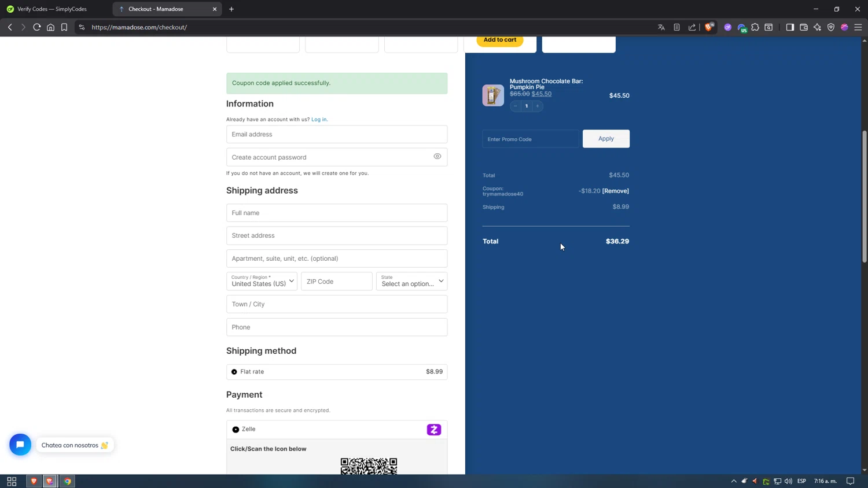Image resolution: width=868 pixels, height=488 pixels.
Task: Open the browser home page
Action: coord(50,27)
